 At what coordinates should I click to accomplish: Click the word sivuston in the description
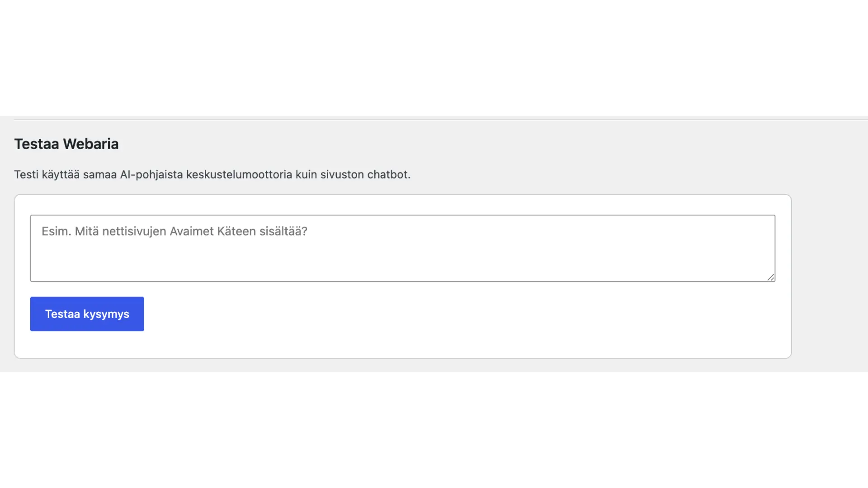click(342, 174)
